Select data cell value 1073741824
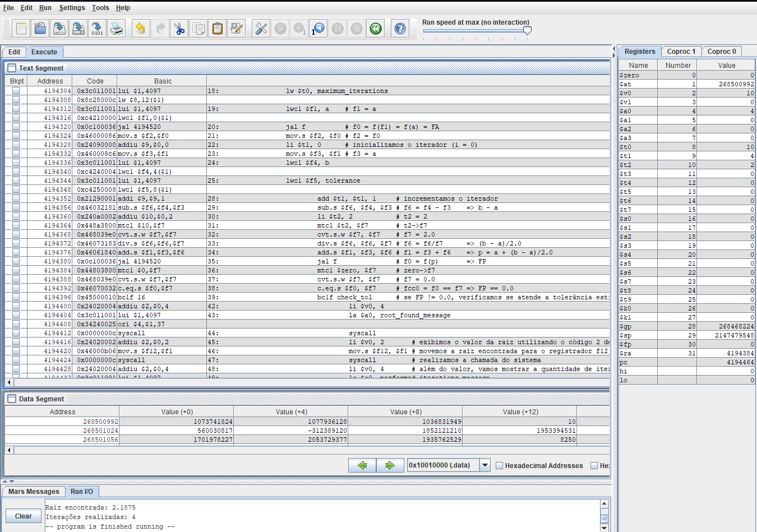The height and width of the screenshot is (532, 757). (177, 422)
